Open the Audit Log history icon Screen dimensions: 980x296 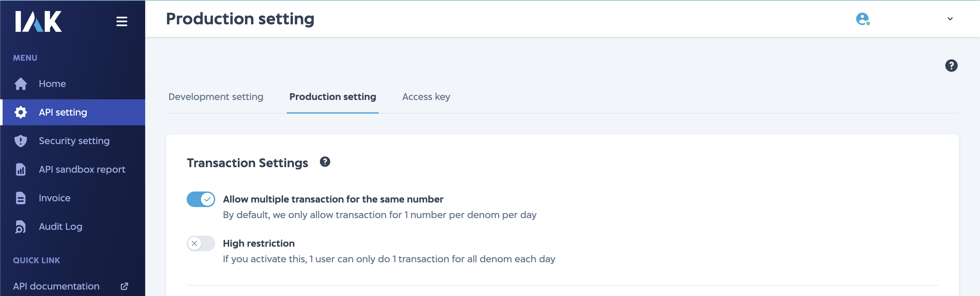point(20,226)
